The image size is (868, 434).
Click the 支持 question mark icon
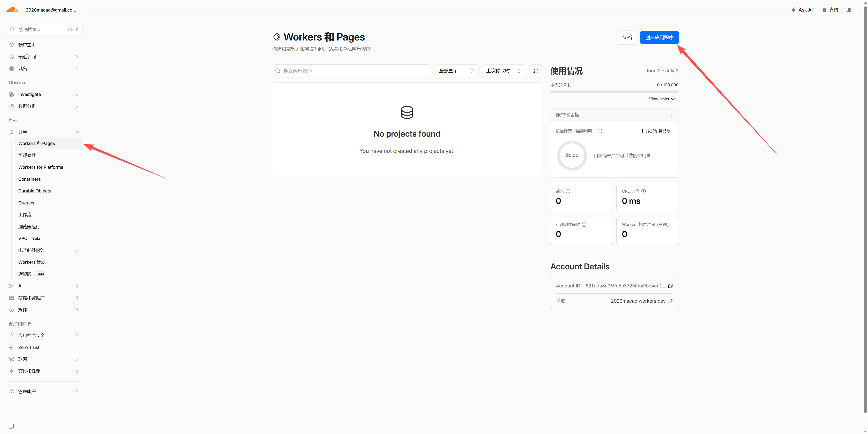[824, 10]
